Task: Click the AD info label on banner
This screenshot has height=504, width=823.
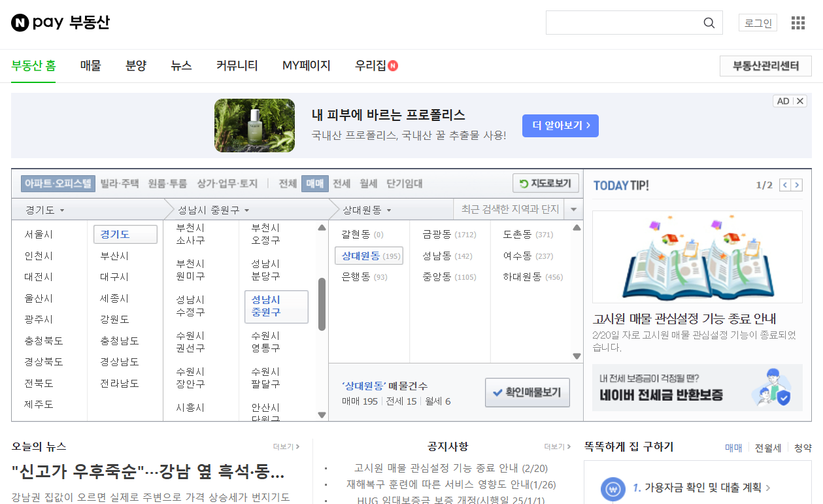Action: [x=783, y=101]
